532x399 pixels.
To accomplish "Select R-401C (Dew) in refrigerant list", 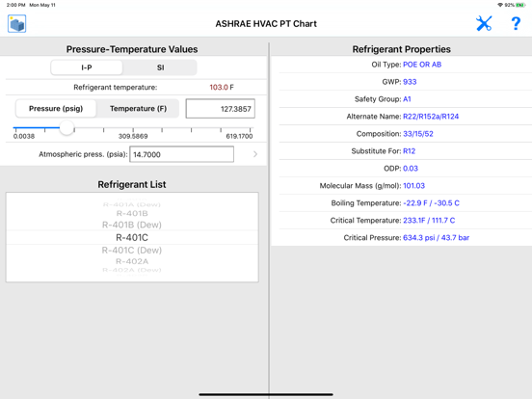I will [132, 251].
